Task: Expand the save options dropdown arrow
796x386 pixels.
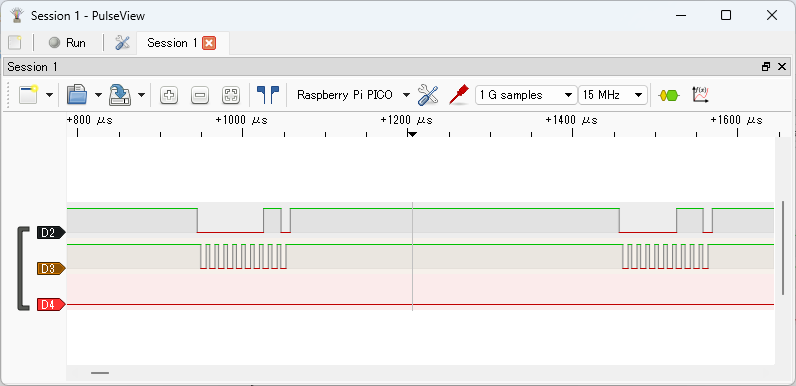Action: (141, 95)
